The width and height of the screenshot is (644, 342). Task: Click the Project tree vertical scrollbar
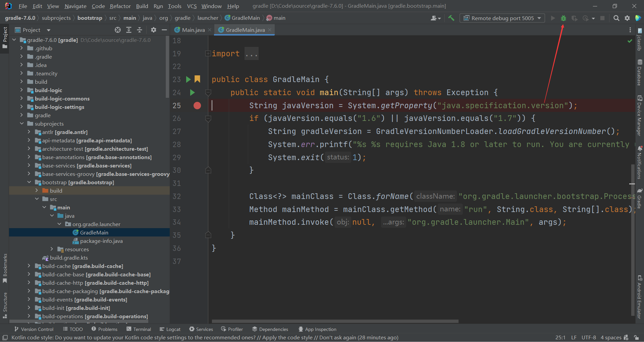pos(168,67)
